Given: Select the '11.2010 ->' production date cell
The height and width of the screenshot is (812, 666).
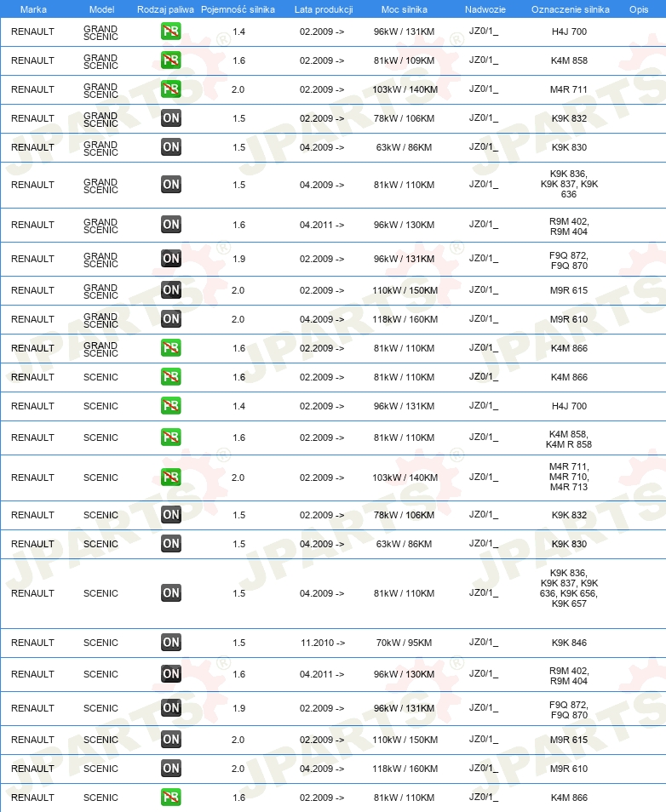Looking at the screenshot, I should [x=323, y=643].
